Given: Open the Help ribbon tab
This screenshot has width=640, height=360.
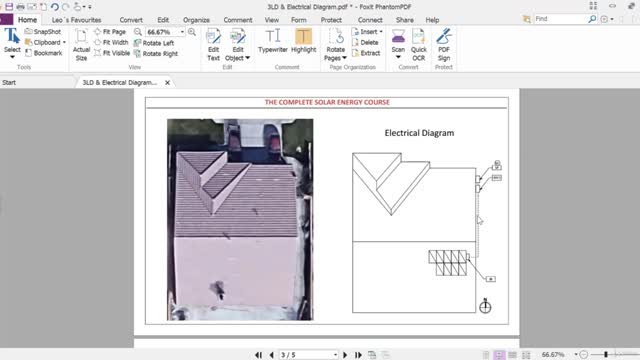Looking at the screenshot, I should click(432, 20).
